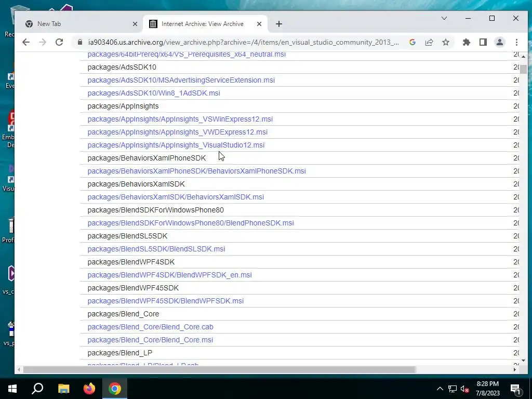Open the muted volume tray icon
The width and height of the screenshot is (532, 399).
click(x=465, y=389)
